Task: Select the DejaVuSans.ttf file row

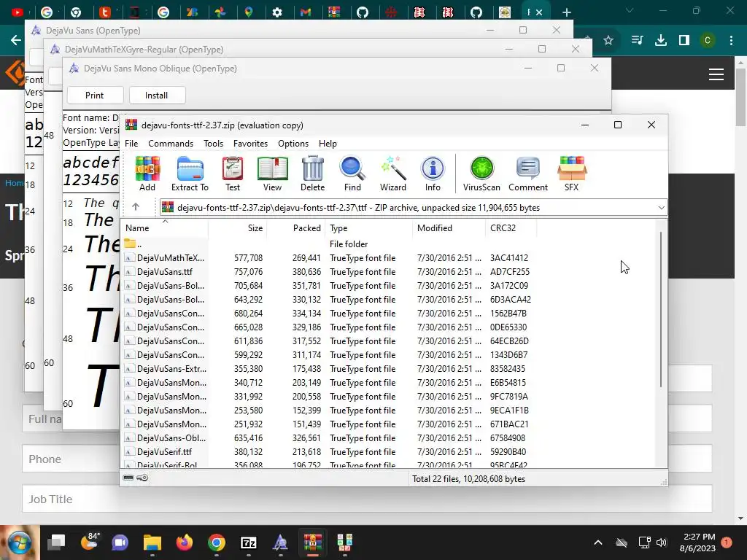Action: [329, 271]
